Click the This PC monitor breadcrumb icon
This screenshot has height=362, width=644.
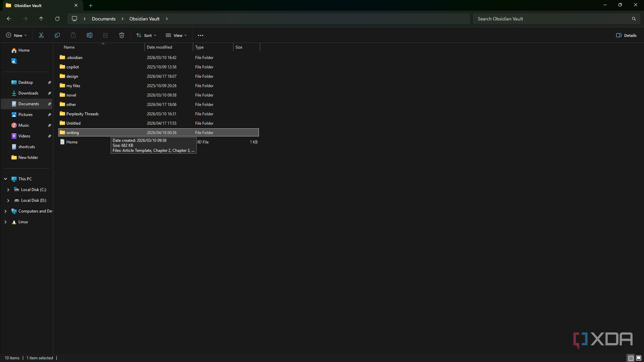coord(74,19)
